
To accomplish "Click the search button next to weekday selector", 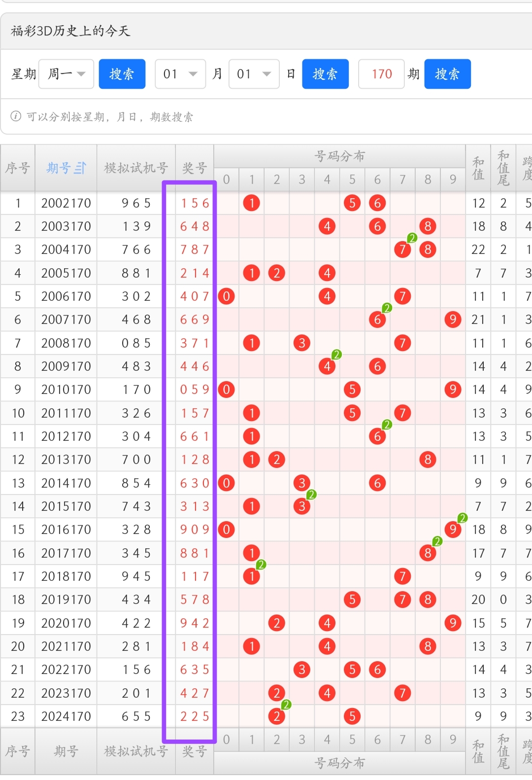I will 122,74.
